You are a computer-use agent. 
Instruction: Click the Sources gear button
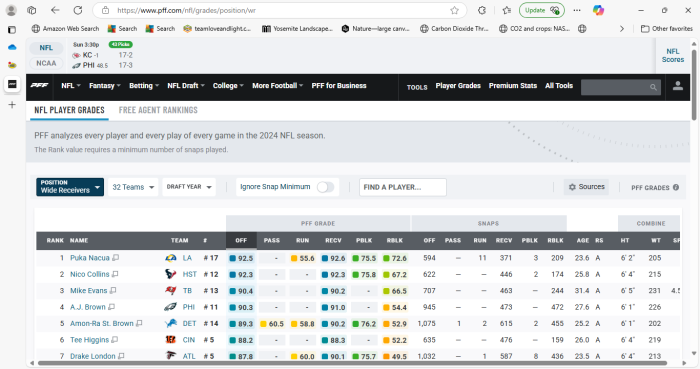click(586, 187)
